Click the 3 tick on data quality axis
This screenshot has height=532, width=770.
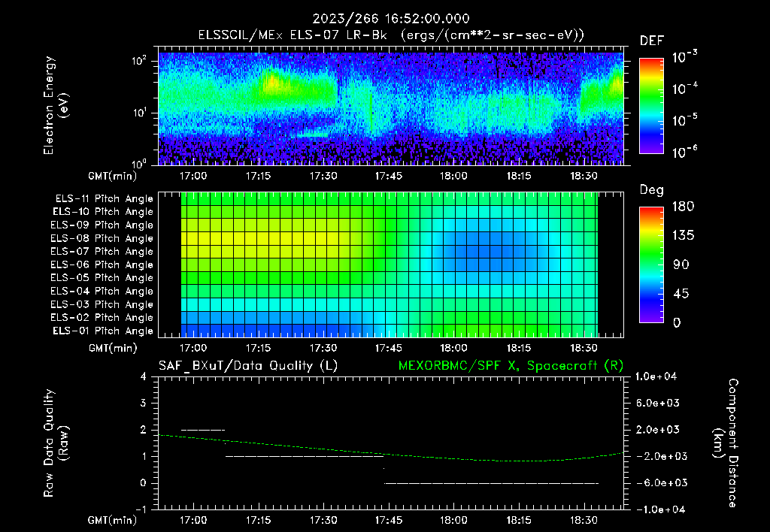[144, 403]
